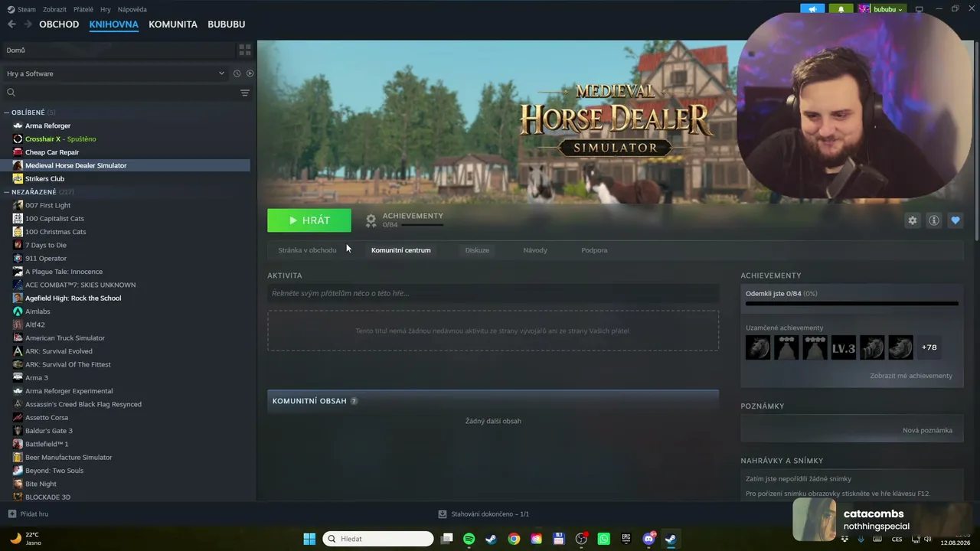980x551 pixels.
Task: Open Komunitní centrum link
Action: [x=401, y=250]
